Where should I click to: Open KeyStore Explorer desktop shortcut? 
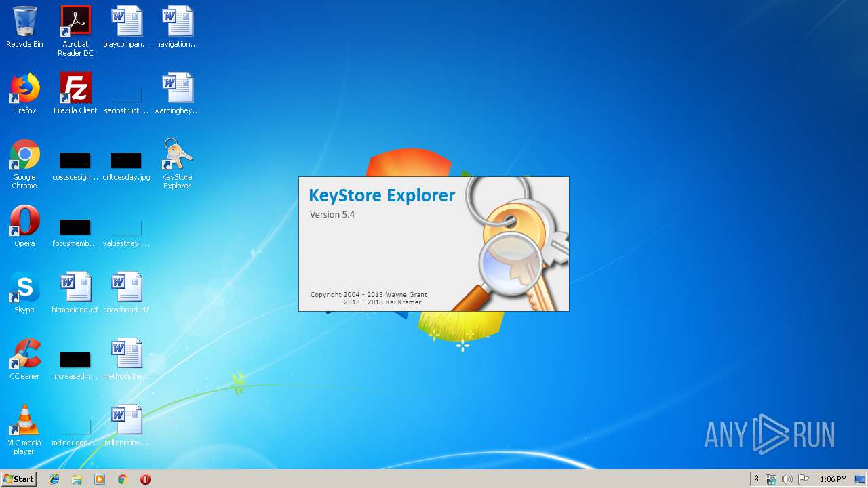tap(177, 164)
